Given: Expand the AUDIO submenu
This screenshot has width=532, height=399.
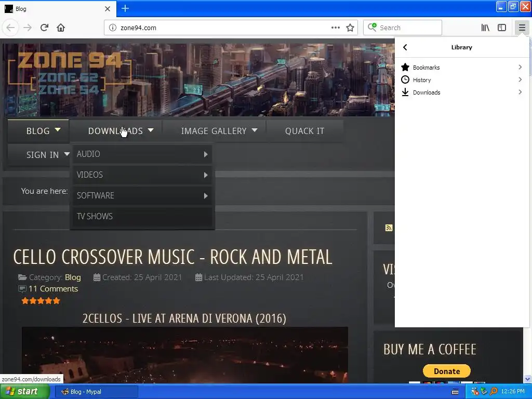Looking at the screenshot, I should tap(142, 154).
